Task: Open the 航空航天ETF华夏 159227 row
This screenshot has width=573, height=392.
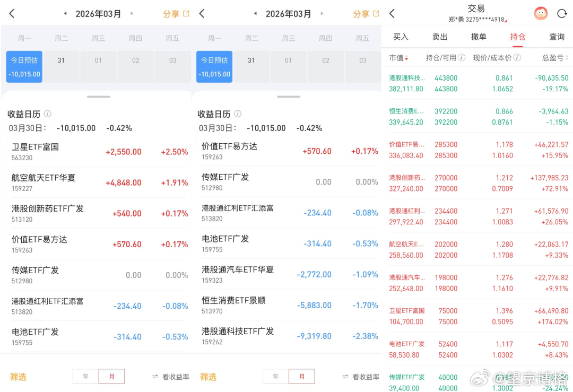Action: [99, 182]
